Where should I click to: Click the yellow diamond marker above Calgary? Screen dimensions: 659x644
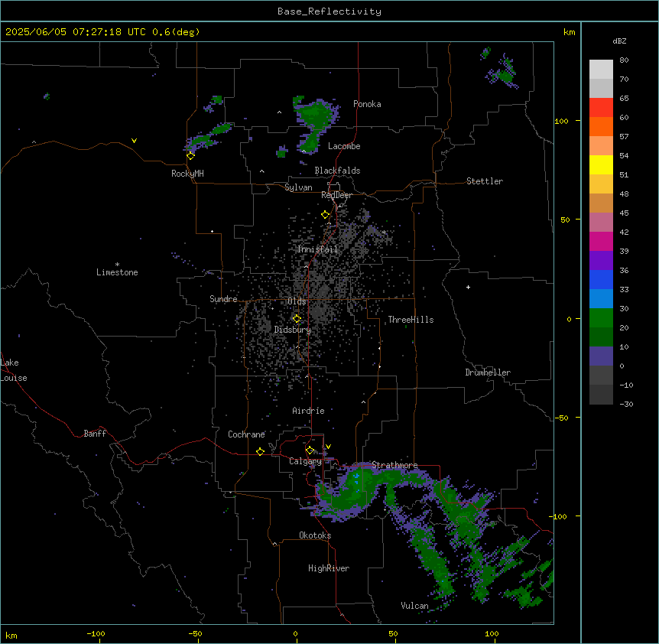[x=310, y=450]
